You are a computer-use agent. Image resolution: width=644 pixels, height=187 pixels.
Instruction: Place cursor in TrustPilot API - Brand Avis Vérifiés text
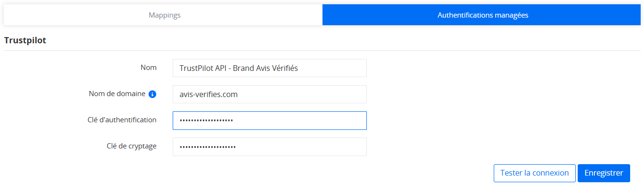pyautogui.click(x=239, y=68)
